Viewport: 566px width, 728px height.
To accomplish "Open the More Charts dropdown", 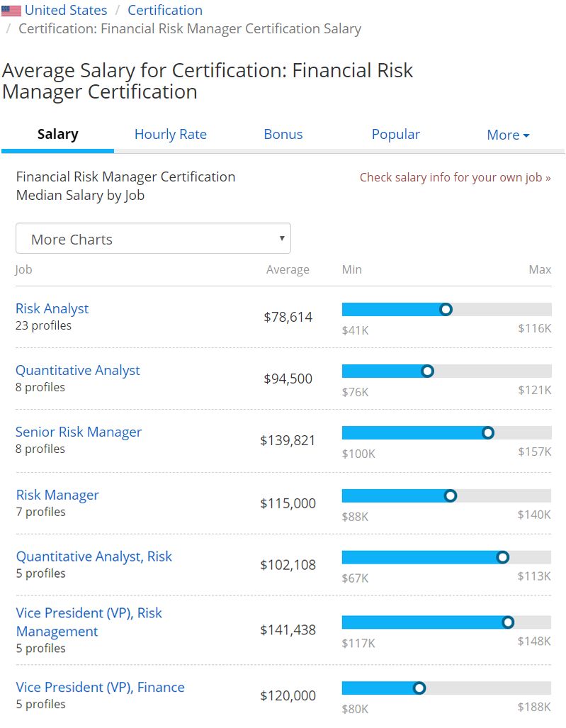I will (x=153, y=239).
